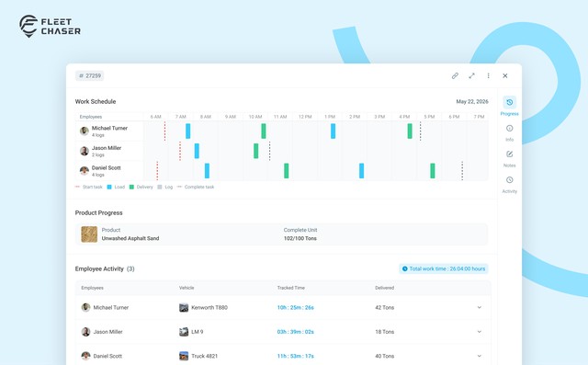Image resolution: width=588 pixels, height=365 pixels.
Task: Select Jason Miller's green Delivery marker
Action: 255,151
